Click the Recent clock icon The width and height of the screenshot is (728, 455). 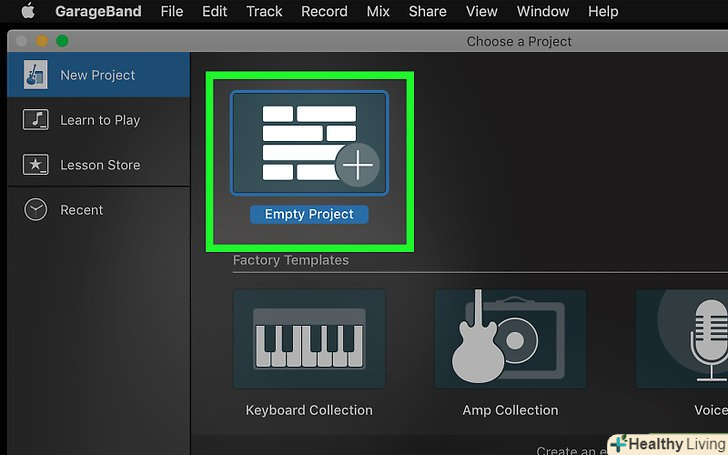point(36,209)
